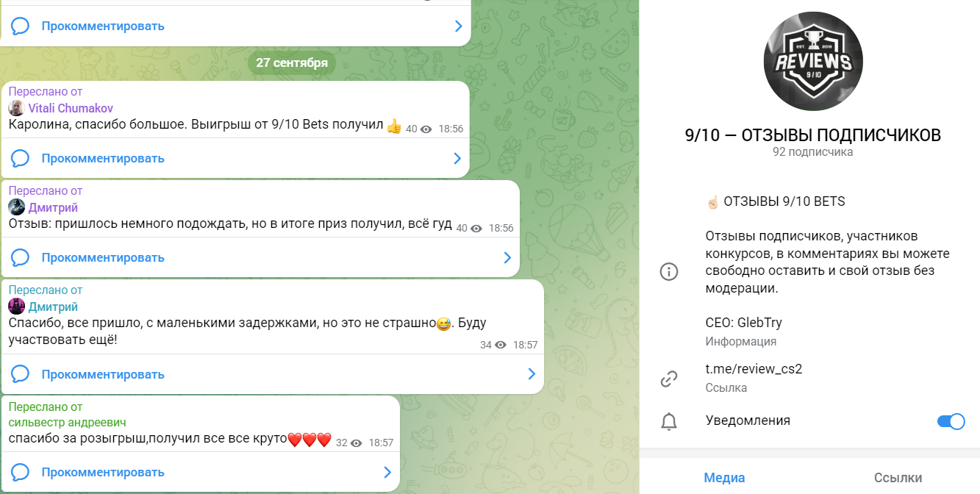This screenshot has height=494, width=980.
Task: Open comment bubble icon under Vitali Chumakov's post
Action: click(x=20, y=158)
